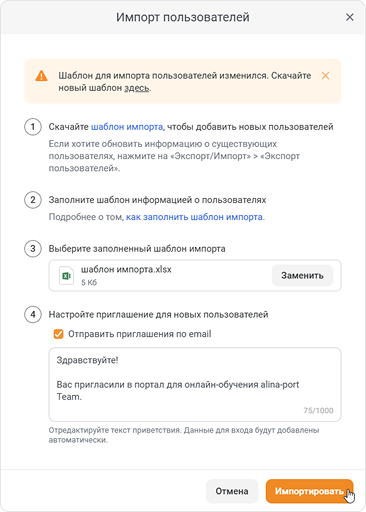Screen dimensions: 366x512
Task: Click the Импорт пользователей dialog title
Action: 183,17
